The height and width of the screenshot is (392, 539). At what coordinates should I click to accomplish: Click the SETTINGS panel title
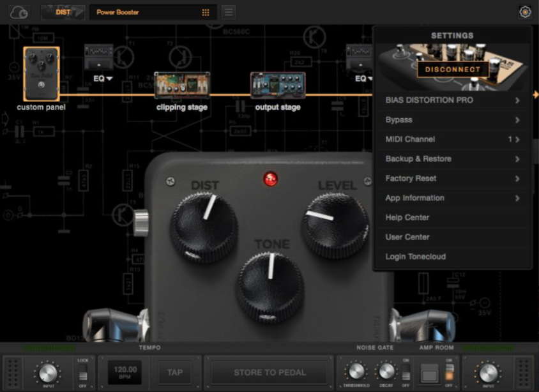(x=452, y=36)
